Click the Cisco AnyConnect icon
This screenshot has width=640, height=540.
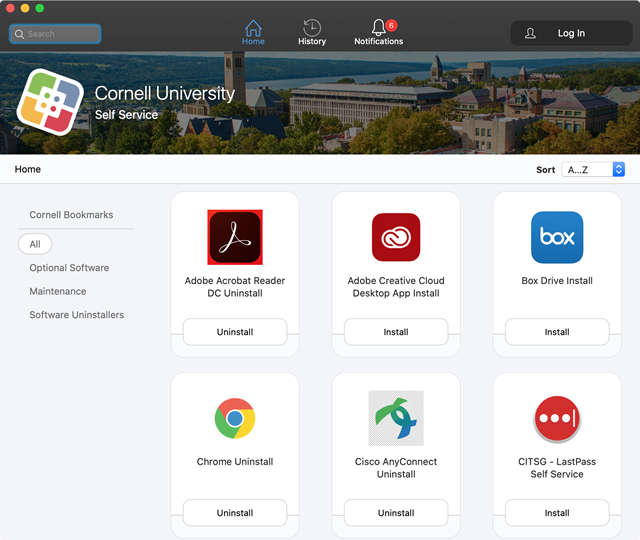pyautogui.click(x=396, y=418)
